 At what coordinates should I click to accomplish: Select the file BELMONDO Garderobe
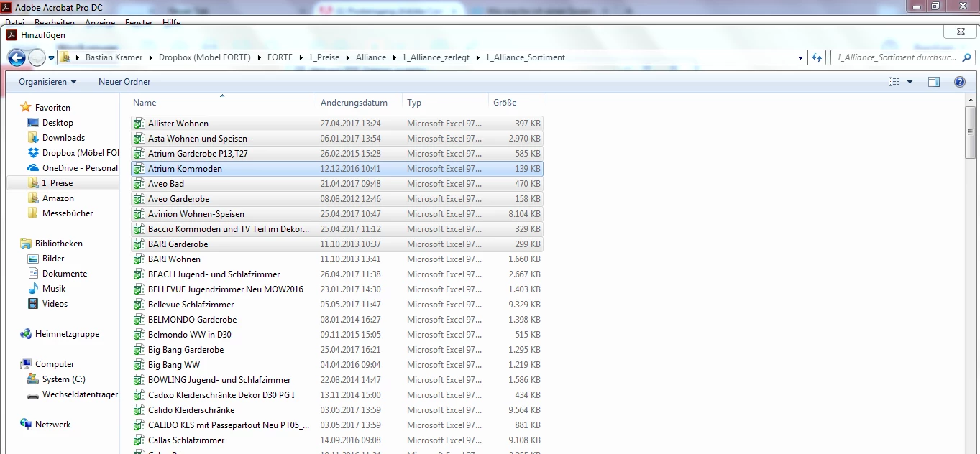pos(337,320)
